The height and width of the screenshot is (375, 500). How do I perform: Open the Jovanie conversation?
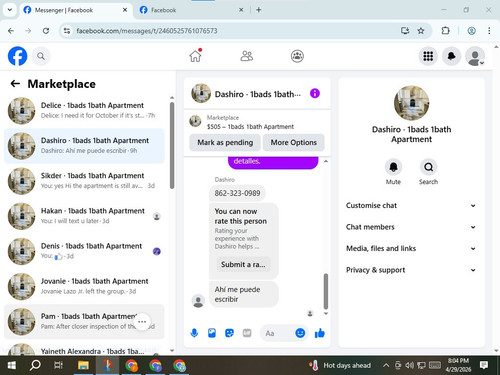84,286
